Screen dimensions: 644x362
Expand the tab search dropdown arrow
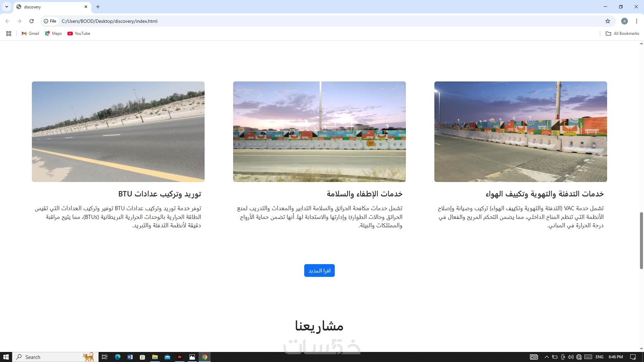click(6, 7)
